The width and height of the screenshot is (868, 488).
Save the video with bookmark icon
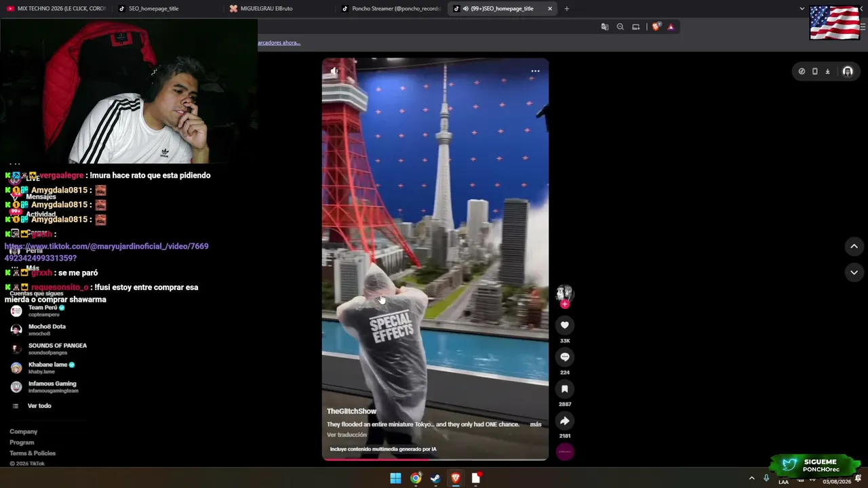click(x=564, y=389)
